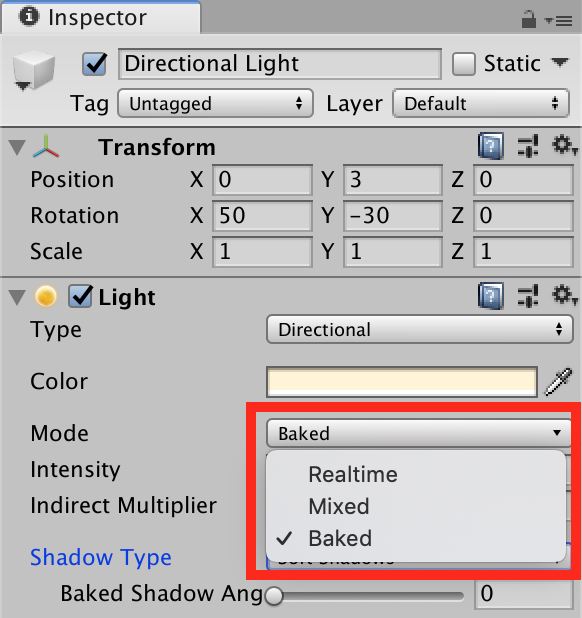Click the Rotation label
This screenshot has width=582, height=618.
click(x=75, y=215)
